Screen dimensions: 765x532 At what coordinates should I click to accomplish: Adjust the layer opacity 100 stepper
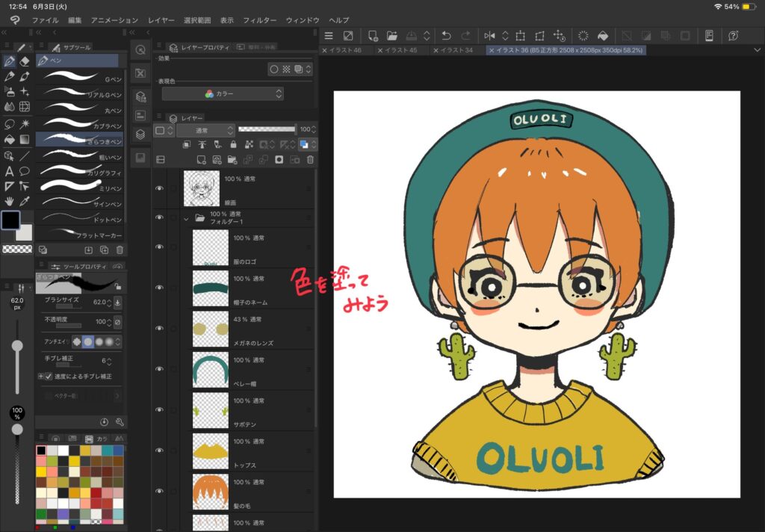(x=313, y=129)
